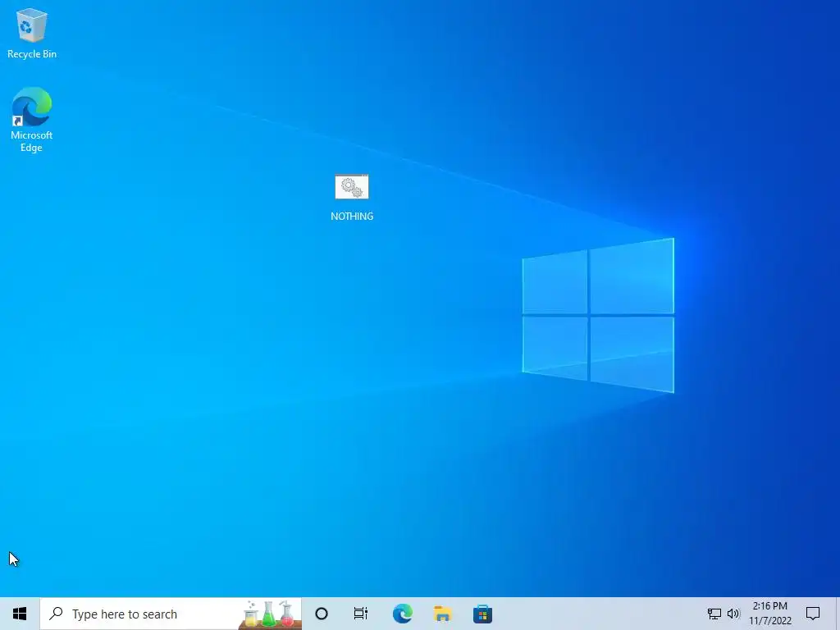Viewport: 840px width, 630px height.
Task: Select the Microsoft Edge desktop shortcut
Action: tap(32, 120)
